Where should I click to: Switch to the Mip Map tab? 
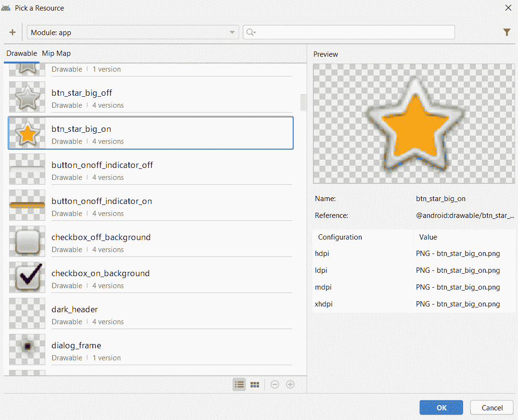coord(56,53)
